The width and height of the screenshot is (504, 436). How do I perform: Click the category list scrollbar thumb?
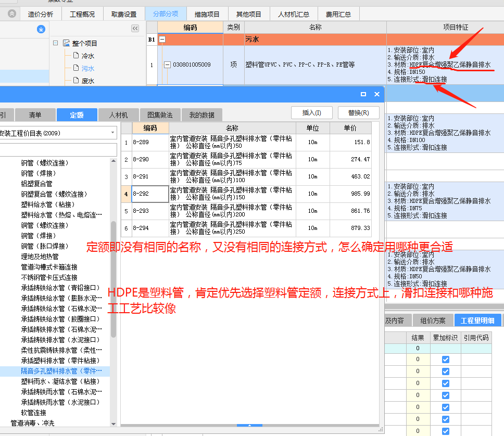[114, 279]
